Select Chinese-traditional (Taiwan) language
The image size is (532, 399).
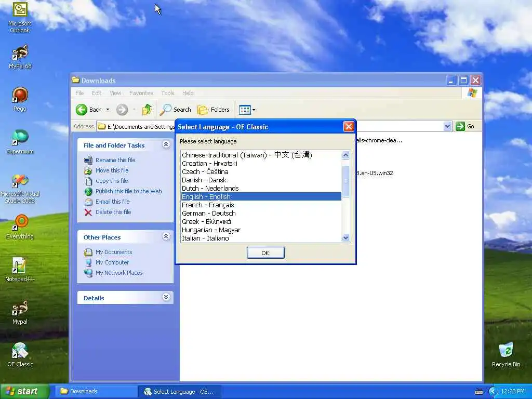click(261, 155)
